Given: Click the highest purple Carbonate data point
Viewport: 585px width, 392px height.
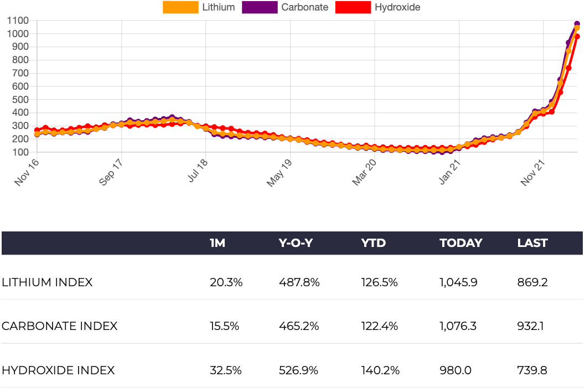Looking at the screenshot, I should pos(577,24).
